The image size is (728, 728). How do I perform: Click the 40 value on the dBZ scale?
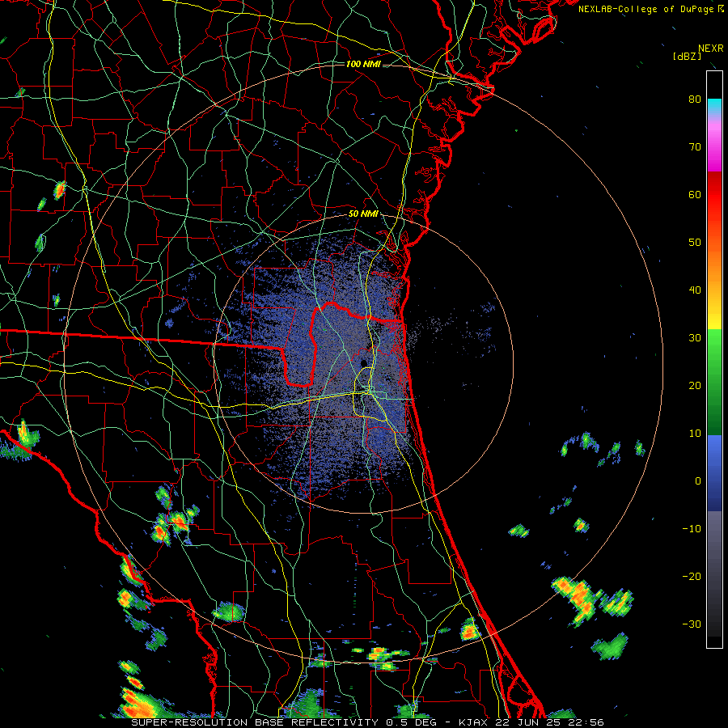point(695,290)
